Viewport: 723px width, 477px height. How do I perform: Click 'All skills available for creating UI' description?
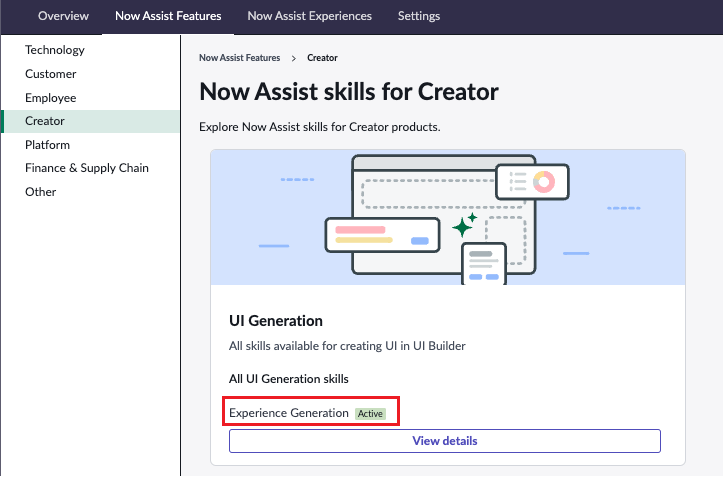click(347, 346)
